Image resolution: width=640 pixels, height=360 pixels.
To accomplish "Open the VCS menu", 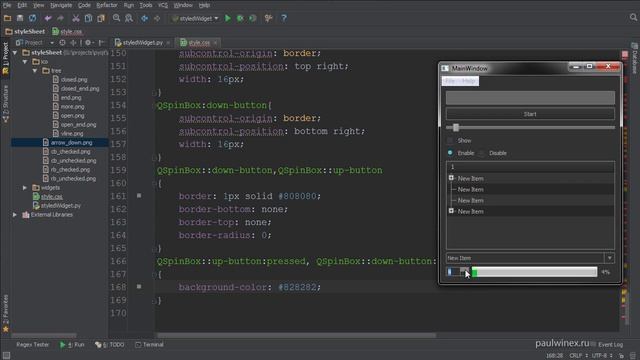I will 163,5.
